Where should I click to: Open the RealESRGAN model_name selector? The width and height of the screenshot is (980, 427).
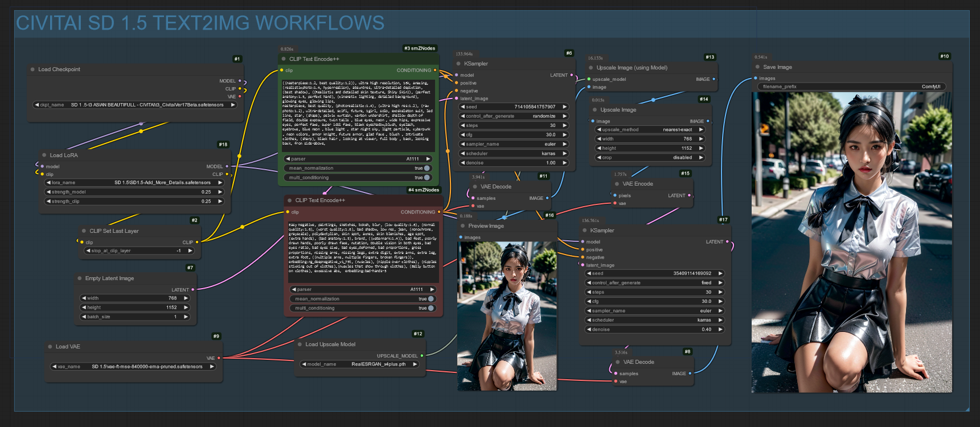pyautogui.click(x=360, y=364)
